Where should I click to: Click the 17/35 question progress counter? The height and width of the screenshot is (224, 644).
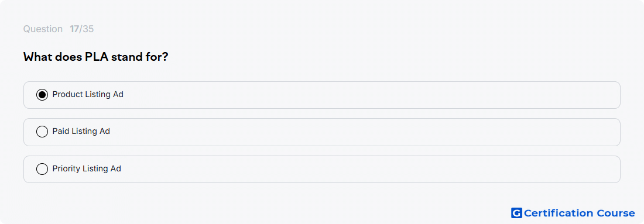coord(82,29)
